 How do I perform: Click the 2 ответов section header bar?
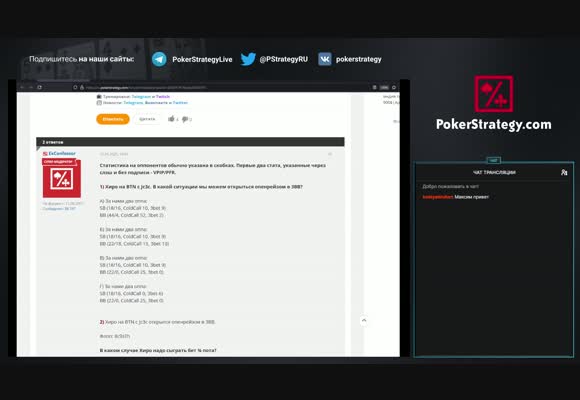coord(190,142)
